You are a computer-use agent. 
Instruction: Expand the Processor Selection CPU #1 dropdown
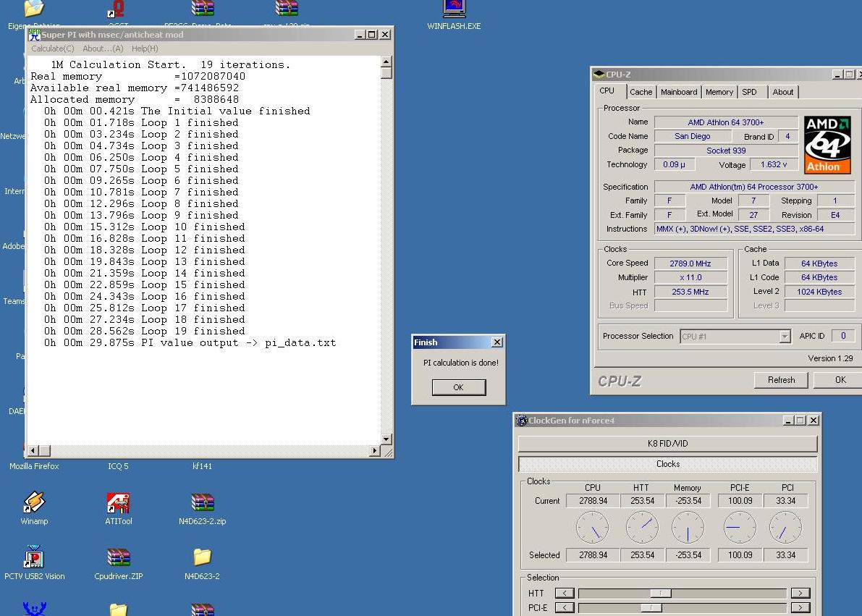point(785,337)
